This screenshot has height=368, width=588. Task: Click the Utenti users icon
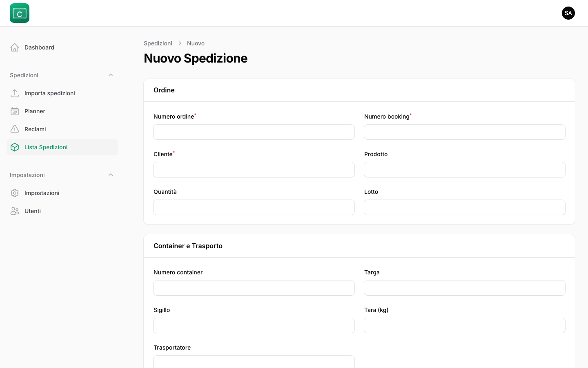click(15, 211)
